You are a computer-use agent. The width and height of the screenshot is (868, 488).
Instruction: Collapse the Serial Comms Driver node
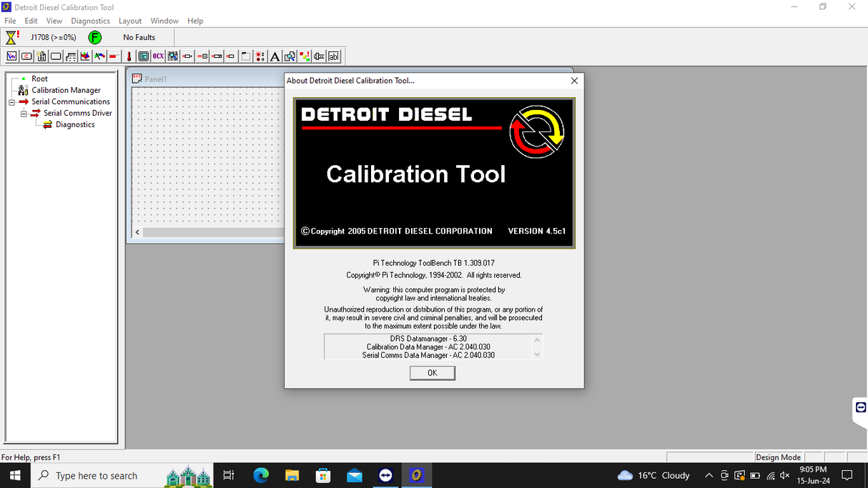pos(24,113)
